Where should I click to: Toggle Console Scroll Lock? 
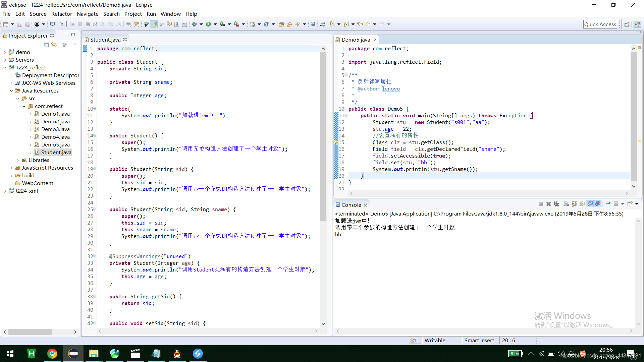[x=574, y=204]
